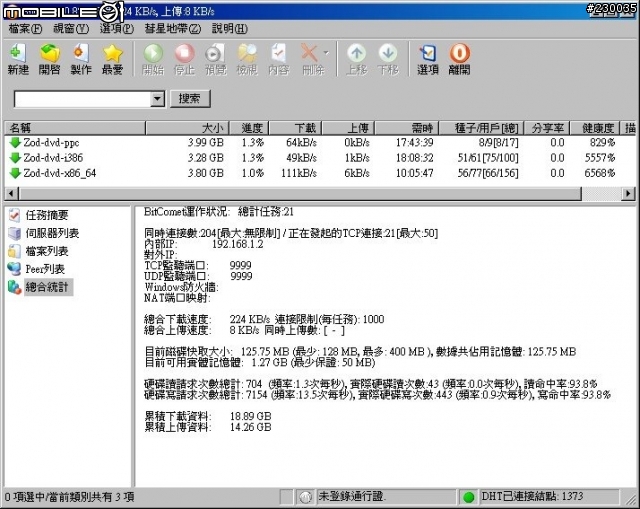Click the 離開 (Exit) toolbar icon

tap(459, 59)
